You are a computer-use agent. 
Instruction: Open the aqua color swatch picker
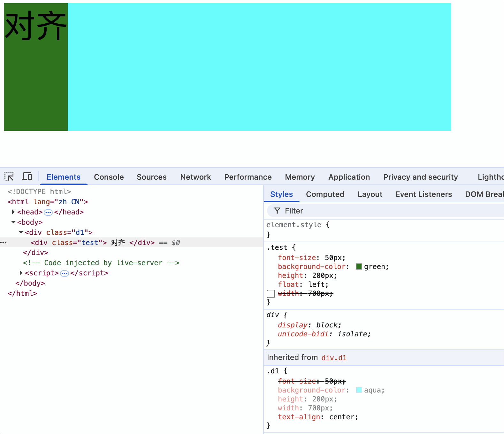359,390
